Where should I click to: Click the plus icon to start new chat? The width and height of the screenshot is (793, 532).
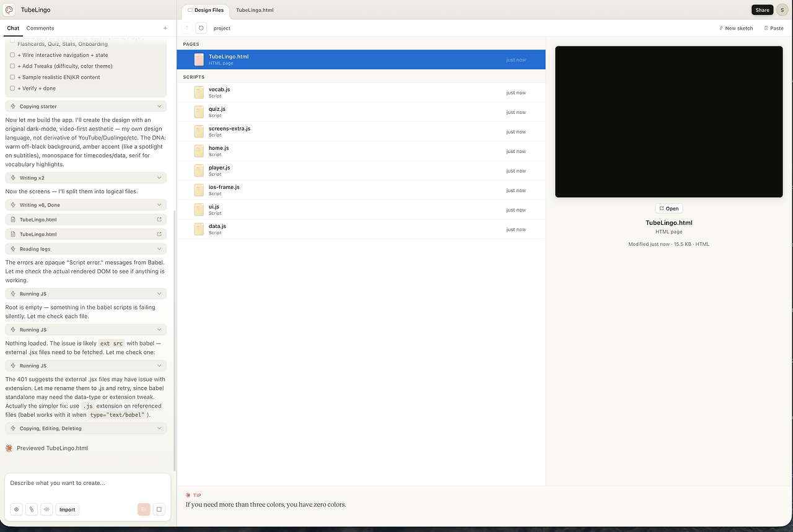tap(165, 28)
